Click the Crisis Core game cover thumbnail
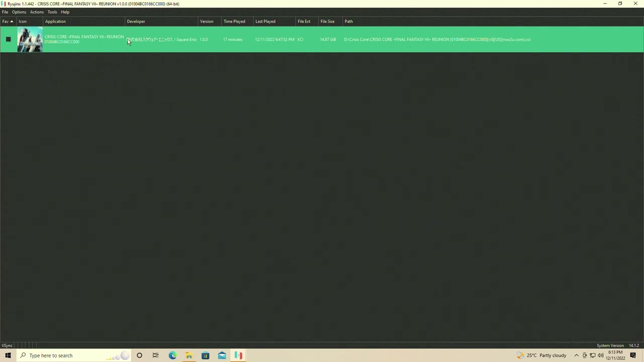 [x=30, y=39]
